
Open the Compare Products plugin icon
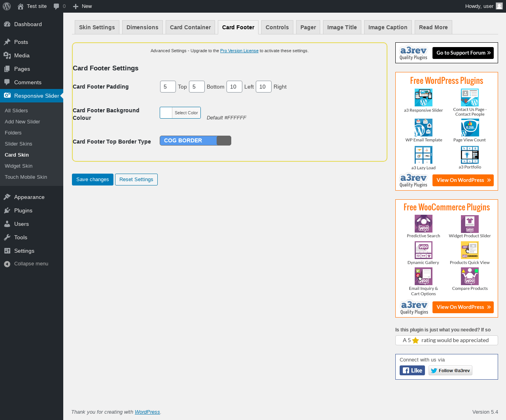pos(470,276)
